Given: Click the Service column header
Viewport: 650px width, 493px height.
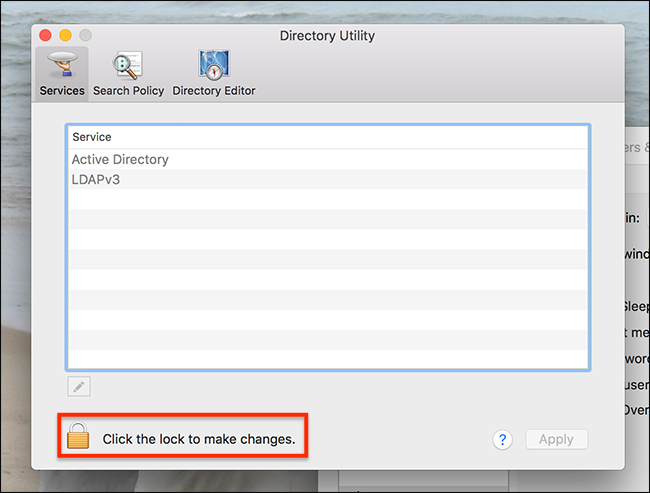Looking at the screenshot, I should (x=328, y=137).
